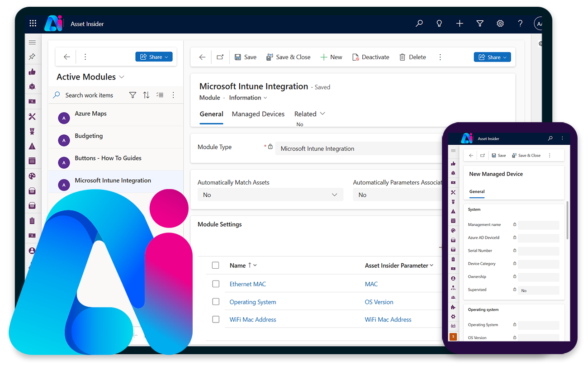Open the app launcher grid on tablet
The height and width of the screenshot is (375, 588).
[33, 24]
